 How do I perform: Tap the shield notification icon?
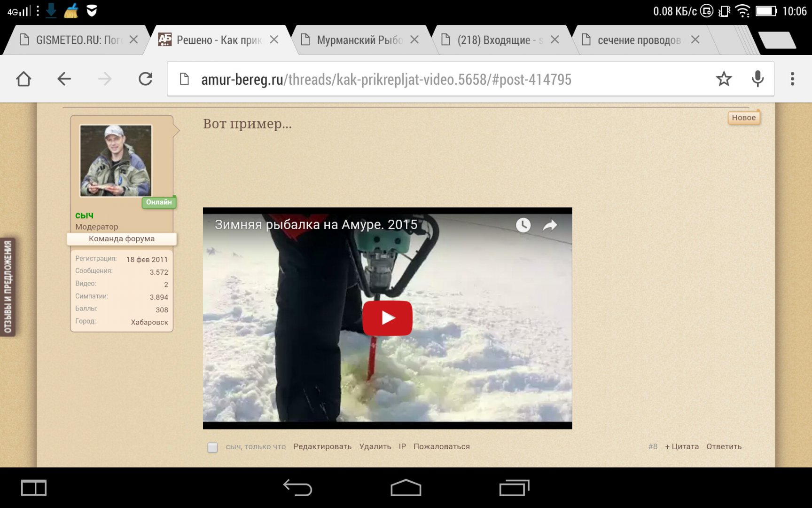(92, 10)
